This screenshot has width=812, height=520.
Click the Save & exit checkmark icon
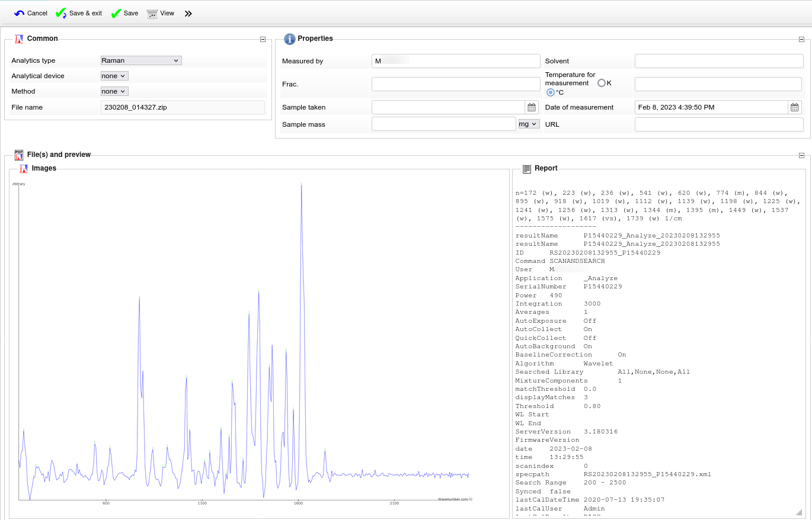coord(60,13)
